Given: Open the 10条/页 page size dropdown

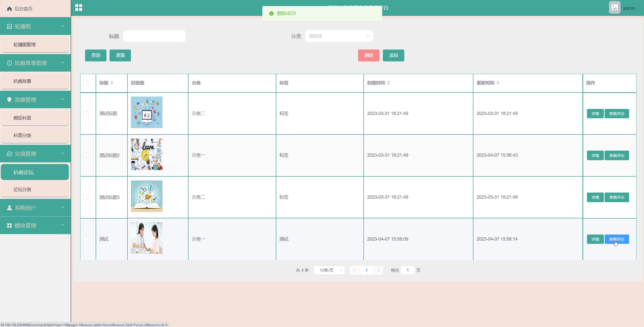Looking at the screenshot, I should [329, 270].
